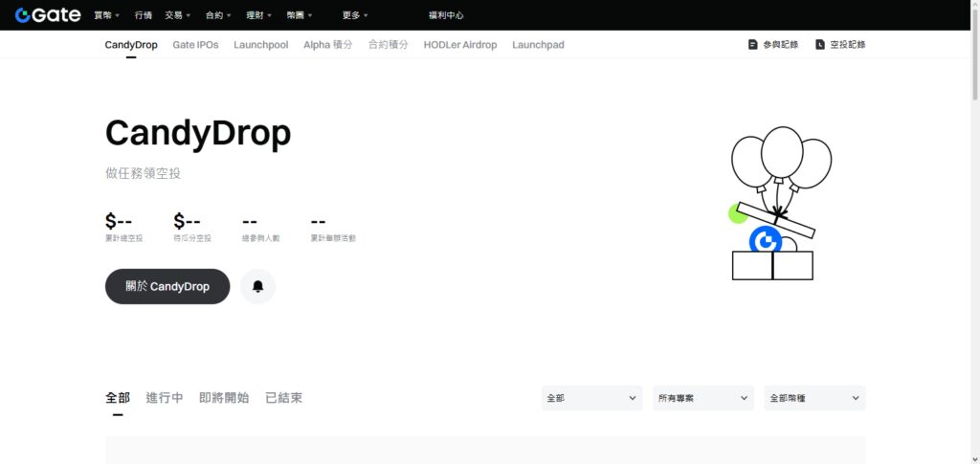Expand the 更多 dropdown menu

pyautogui.click(x=356, y=15)
